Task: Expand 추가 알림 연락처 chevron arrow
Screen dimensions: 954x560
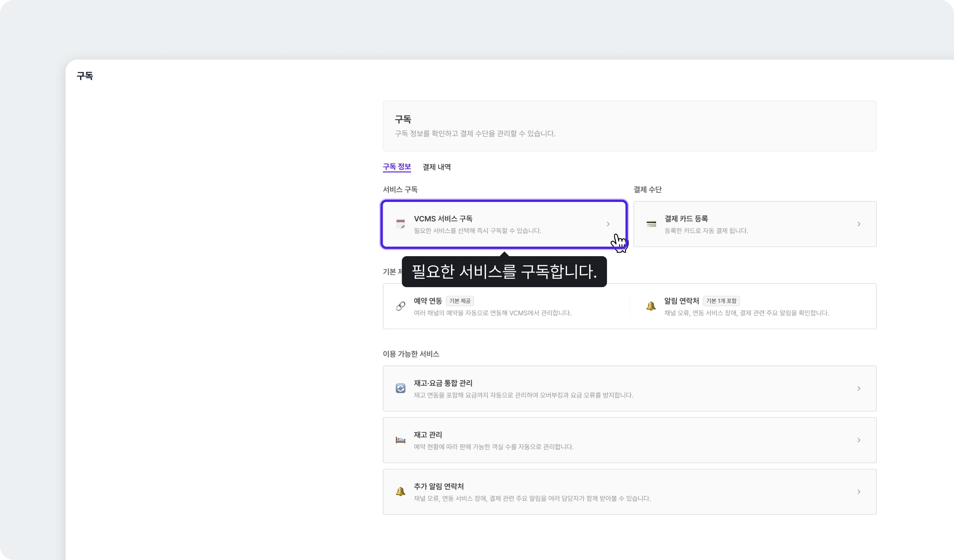Action: click(x=859, y=492)
